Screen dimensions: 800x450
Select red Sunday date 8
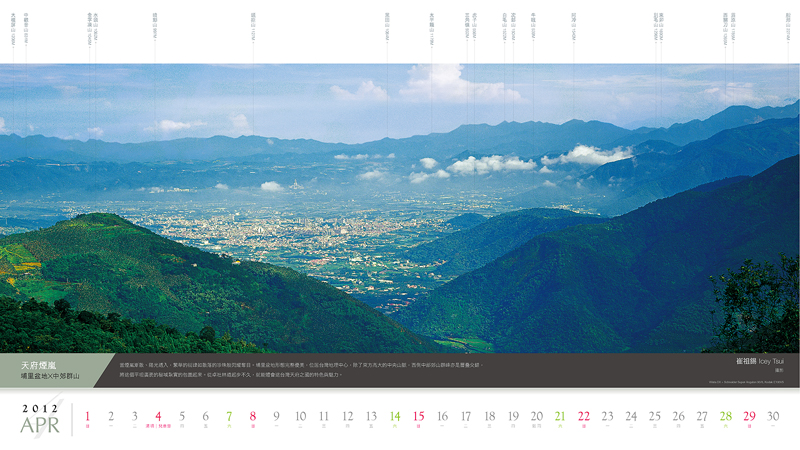[x=253, y=416]
